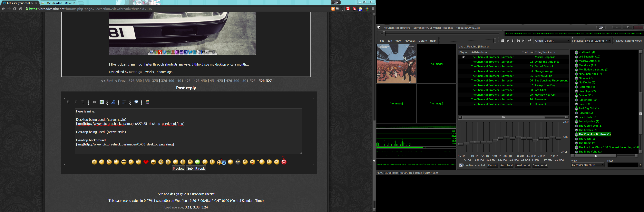Click inside the reply message text area
Viewport: 644px width, 212px height.
pos(188,131)
